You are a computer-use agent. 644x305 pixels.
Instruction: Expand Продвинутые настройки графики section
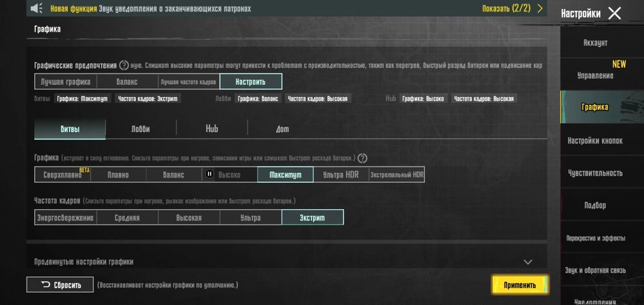click(x=287, y=261)
